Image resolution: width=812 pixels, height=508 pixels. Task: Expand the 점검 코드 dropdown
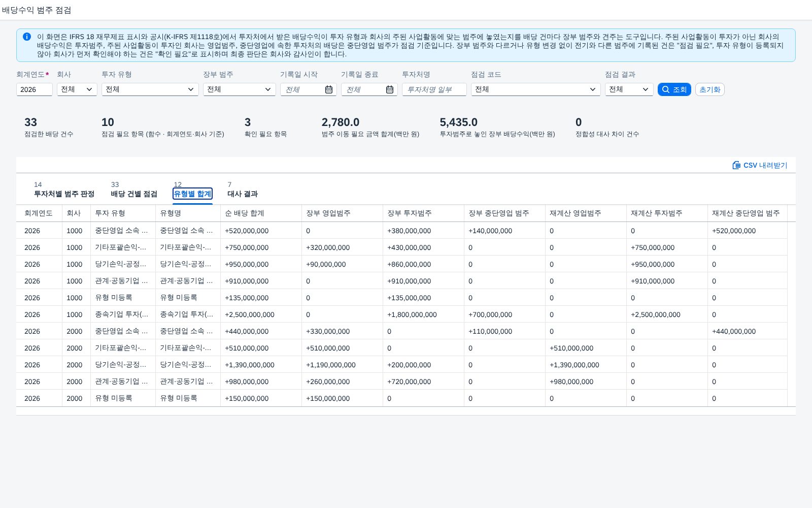point(536,89)
